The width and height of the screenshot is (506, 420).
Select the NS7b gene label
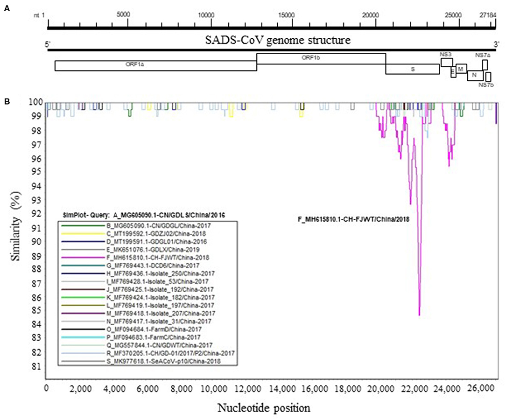[486, 85]
